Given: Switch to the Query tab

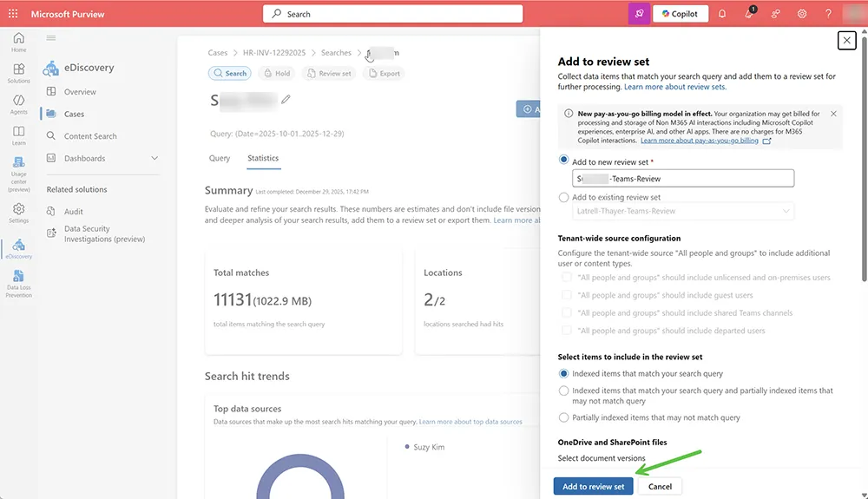Looking at the screenshot, I should coord(220,158).
